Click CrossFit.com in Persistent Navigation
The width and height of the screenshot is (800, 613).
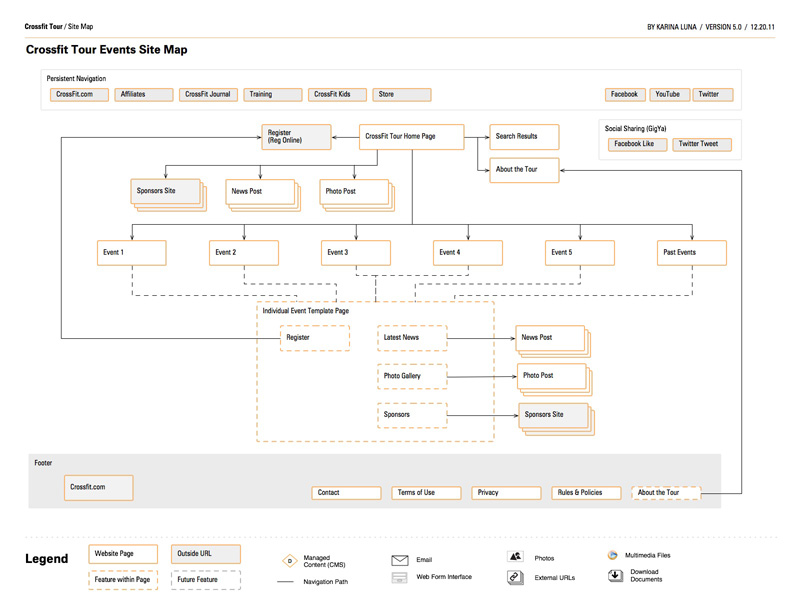(79, 94)
